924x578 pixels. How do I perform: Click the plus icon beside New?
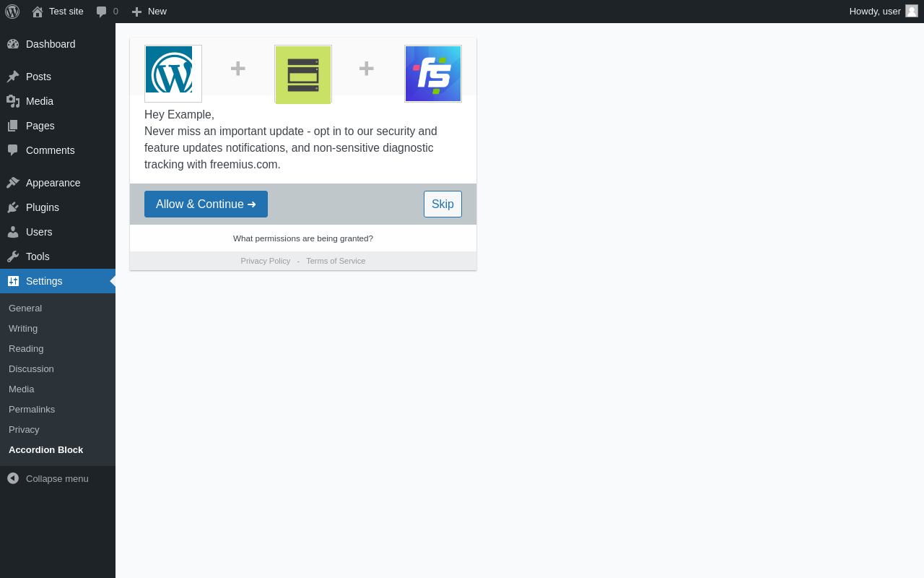[x=136, y=12]
